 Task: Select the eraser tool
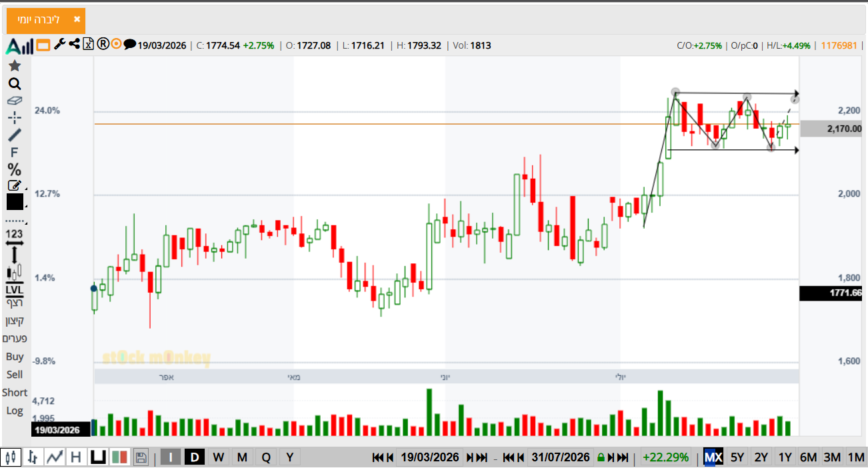pos(14,101)
